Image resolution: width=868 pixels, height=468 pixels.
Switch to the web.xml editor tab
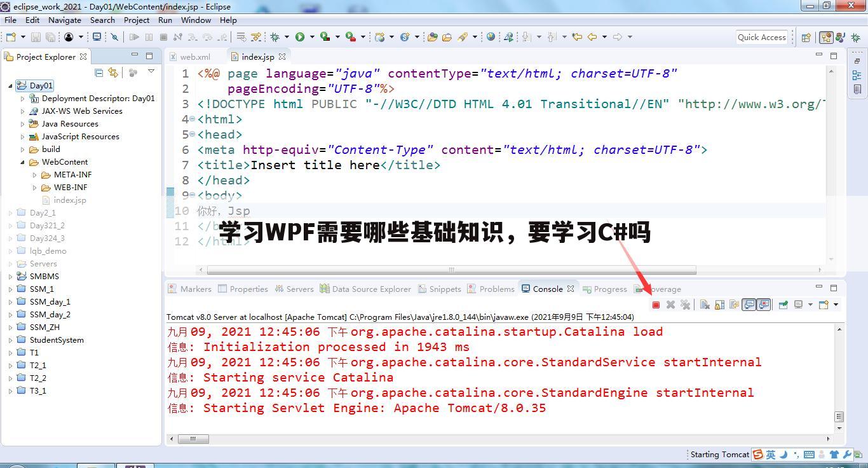click(190, 57)
